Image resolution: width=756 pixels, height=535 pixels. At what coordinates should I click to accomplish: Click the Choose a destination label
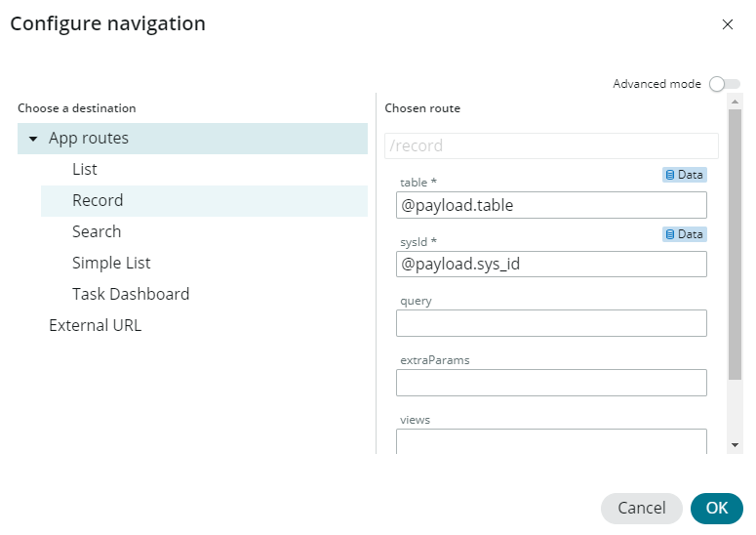[x=77, y=108]
